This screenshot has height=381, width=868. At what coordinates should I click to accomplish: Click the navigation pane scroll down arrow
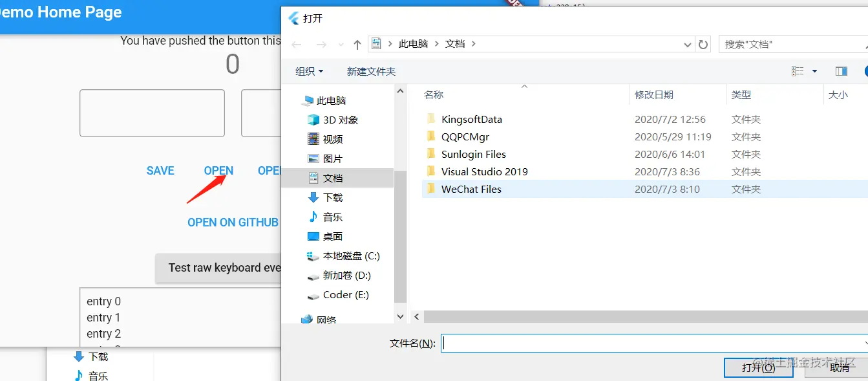400,316
